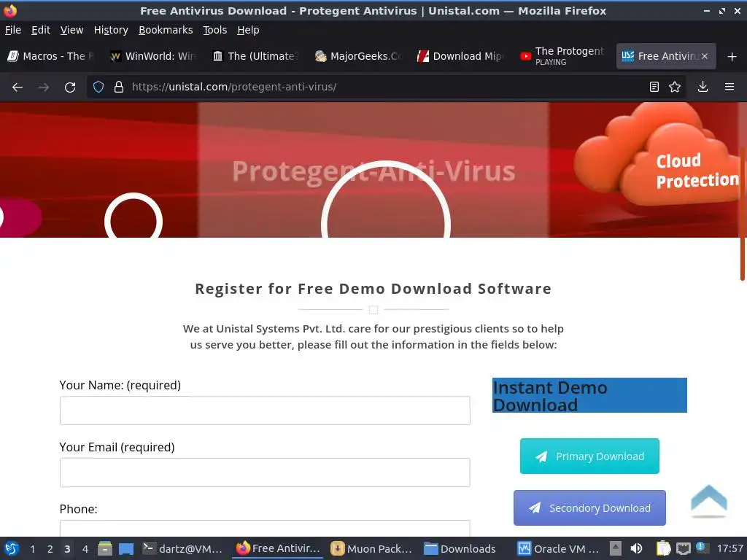Open Muon Package taskbar item

pyautogui.click(x=371, y=549)
